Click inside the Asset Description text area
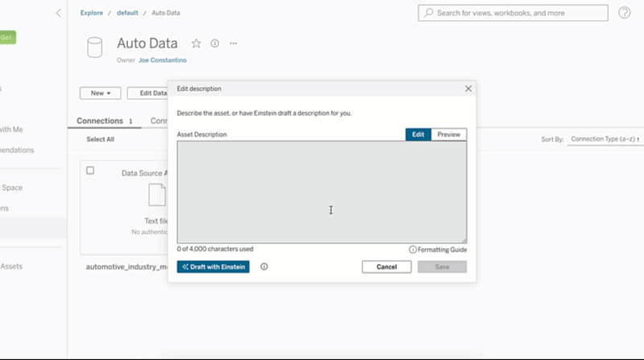 pyautogui.click(x=321, y=192)
